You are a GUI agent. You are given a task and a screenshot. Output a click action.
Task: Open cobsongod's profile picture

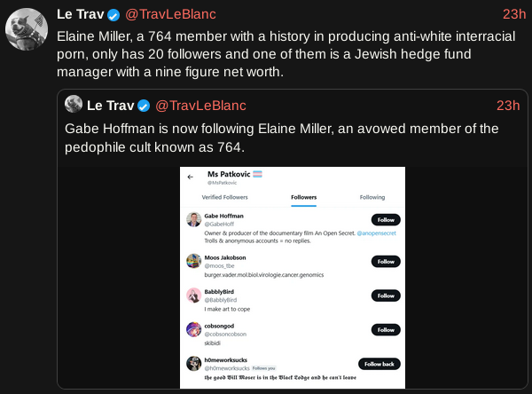click(x=193, y=329)
